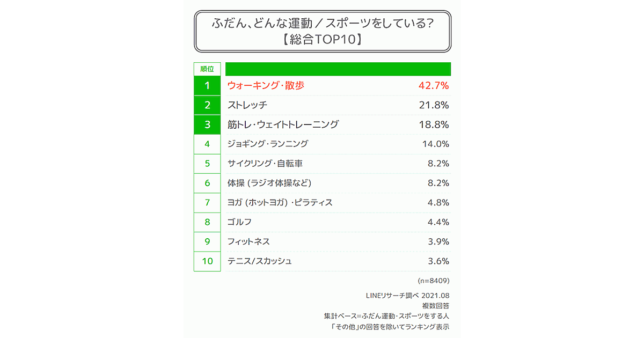Click the ゴルフ row label
The width and height of the screenshot is (644, 338).
click(x=239, y=222)
